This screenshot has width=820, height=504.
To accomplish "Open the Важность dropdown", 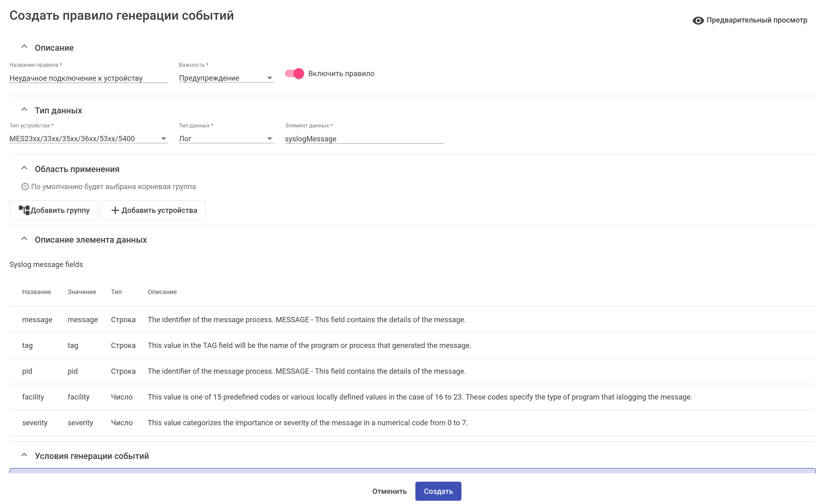I will [226, 78].
